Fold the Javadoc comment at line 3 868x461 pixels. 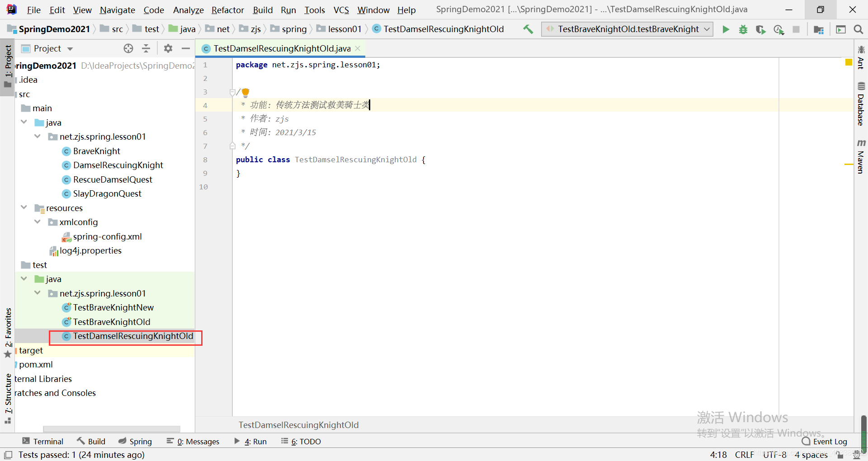[232, 92]
